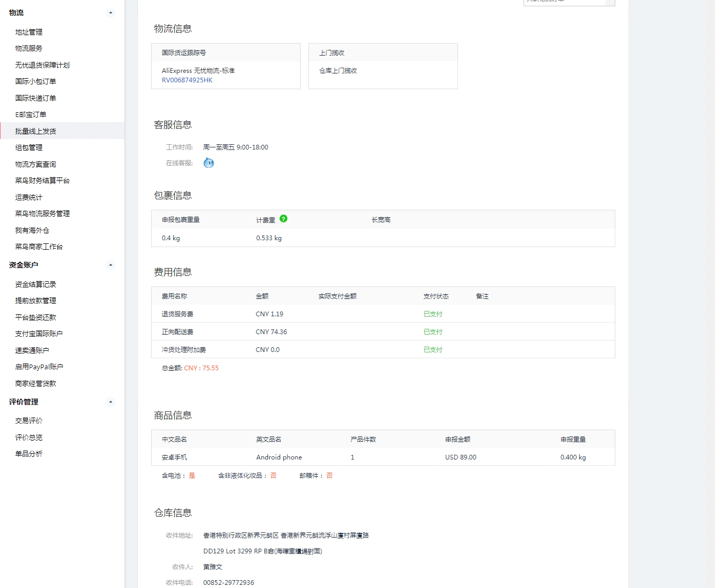Open 评价总览 page
The image size is (715, 588).
click(x=29, y=437)
